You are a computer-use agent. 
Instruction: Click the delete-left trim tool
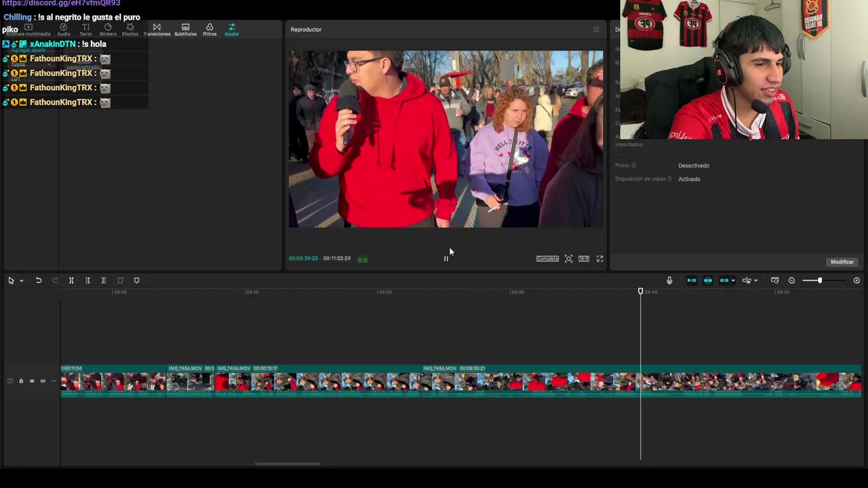click(87, 281)
